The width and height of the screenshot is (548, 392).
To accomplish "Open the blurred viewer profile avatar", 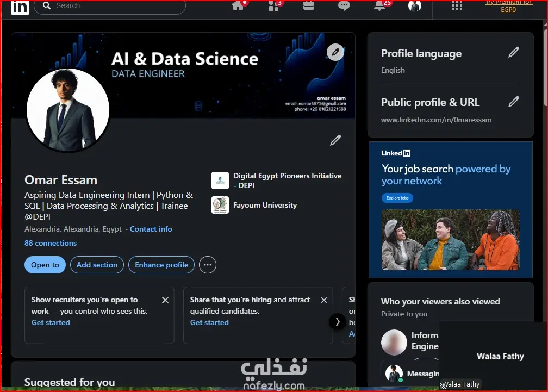I will click(394, 343).
